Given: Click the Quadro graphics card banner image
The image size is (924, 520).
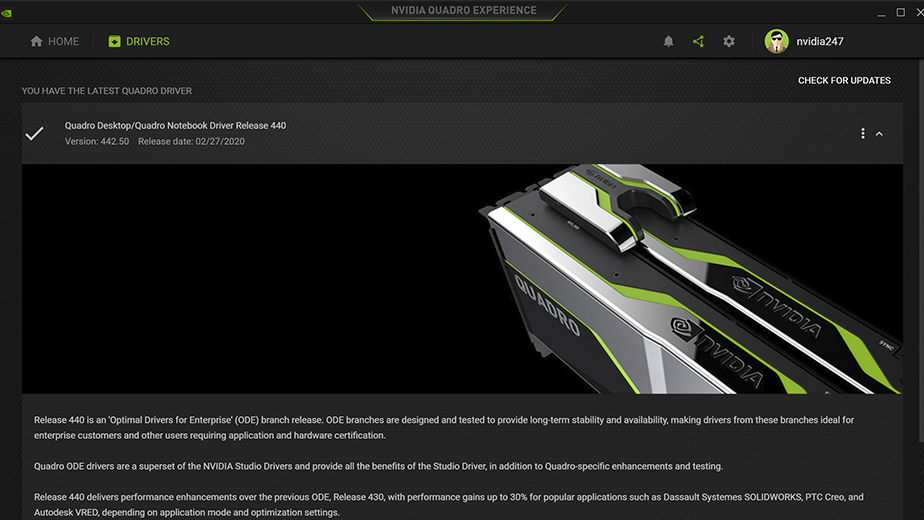Looking at the screenshot, I should pyautogui.click(x=462, y=279).
